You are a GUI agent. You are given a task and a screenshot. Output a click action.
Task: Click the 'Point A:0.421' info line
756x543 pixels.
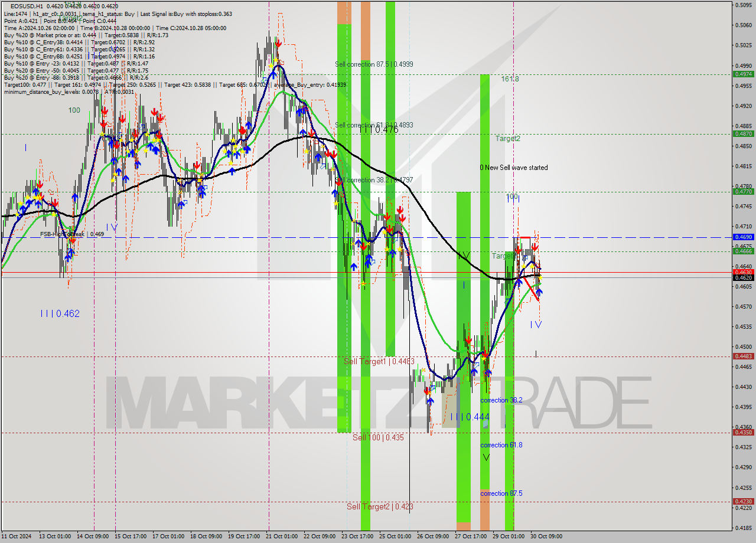pos(60,21)
